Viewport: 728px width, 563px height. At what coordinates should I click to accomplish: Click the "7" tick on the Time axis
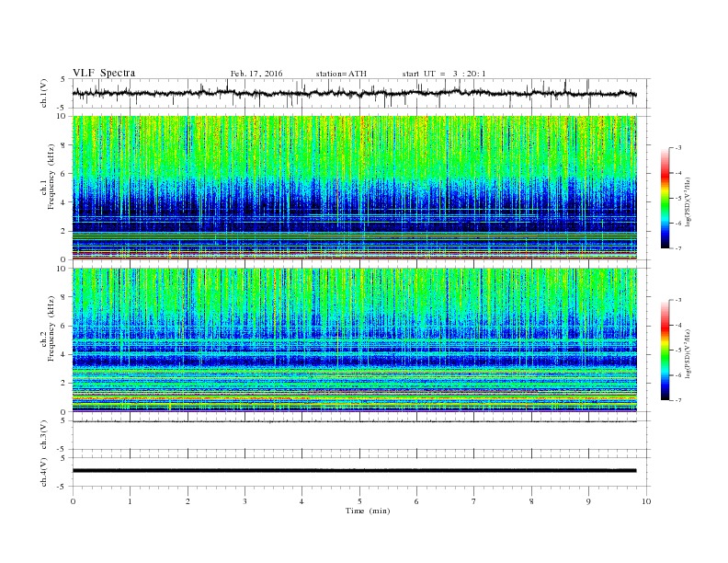pyautogui.click(x=474, y=501)
